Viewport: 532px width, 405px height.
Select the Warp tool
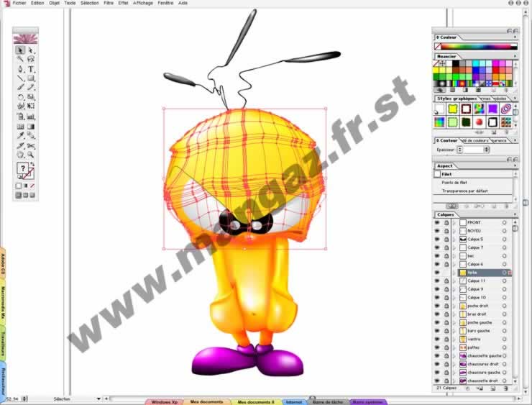tap(20, 106)
